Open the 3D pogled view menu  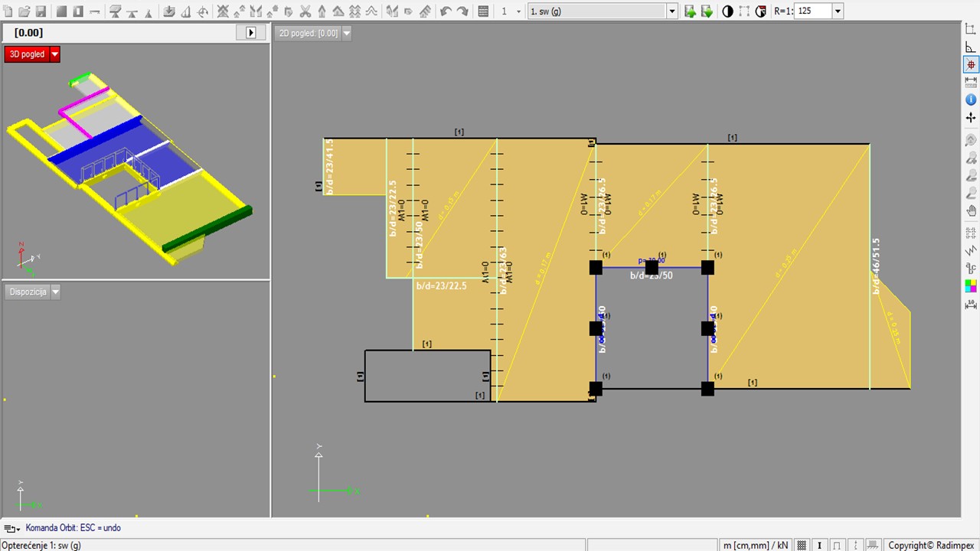click(x=54, y=54)
